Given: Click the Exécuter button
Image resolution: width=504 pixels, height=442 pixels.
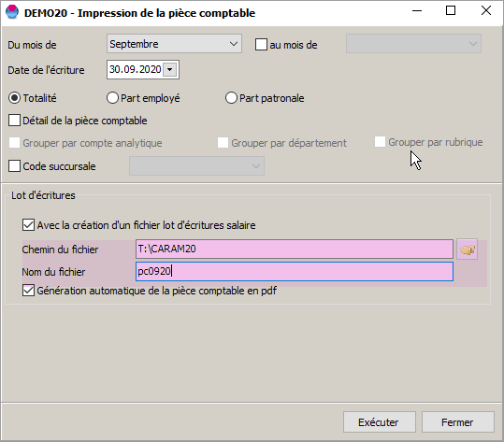Looking at the screenshot, I should [x=380, y=422].
